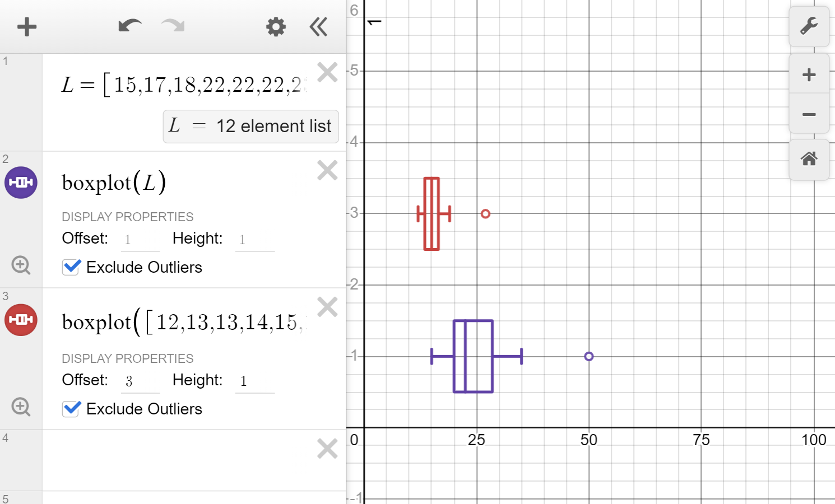Delete expression 3 with its X button
835x504 pixels.
(327, 306)
